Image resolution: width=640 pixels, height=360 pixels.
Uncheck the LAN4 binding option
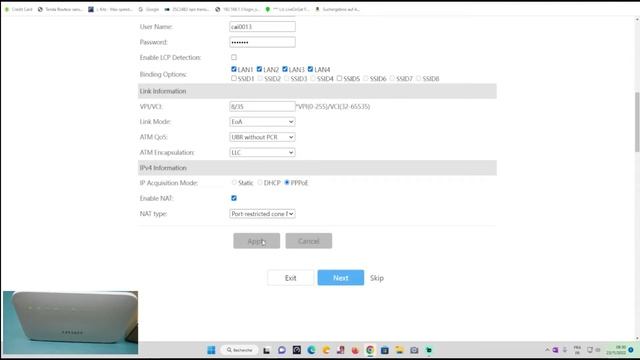[x=310, y=69]
